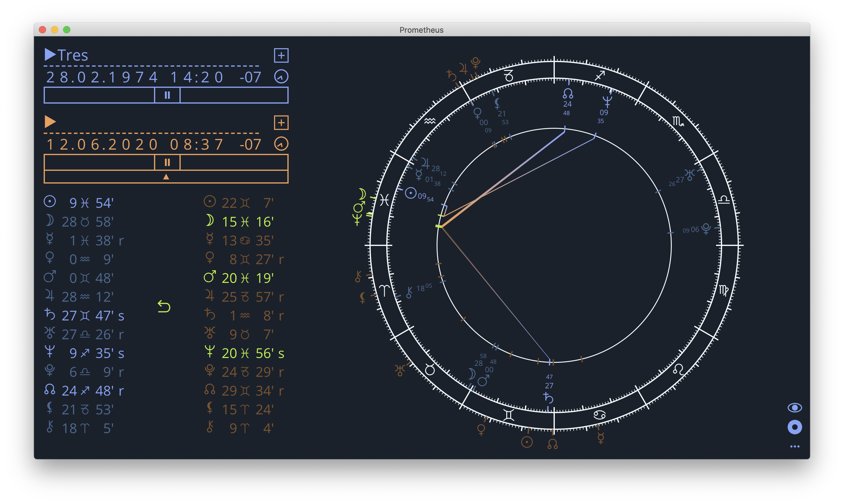Click North Node glyph at 24 48 on wheel
The image size is (844, 504).
(x=568, y=93)
